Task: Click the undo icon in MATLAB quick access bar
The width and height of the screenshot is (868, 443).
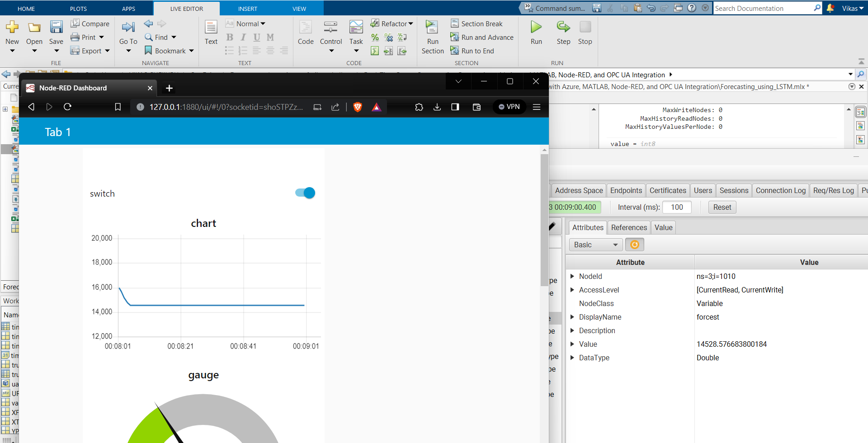Action: pyautogui.click(x=651, y=8)
